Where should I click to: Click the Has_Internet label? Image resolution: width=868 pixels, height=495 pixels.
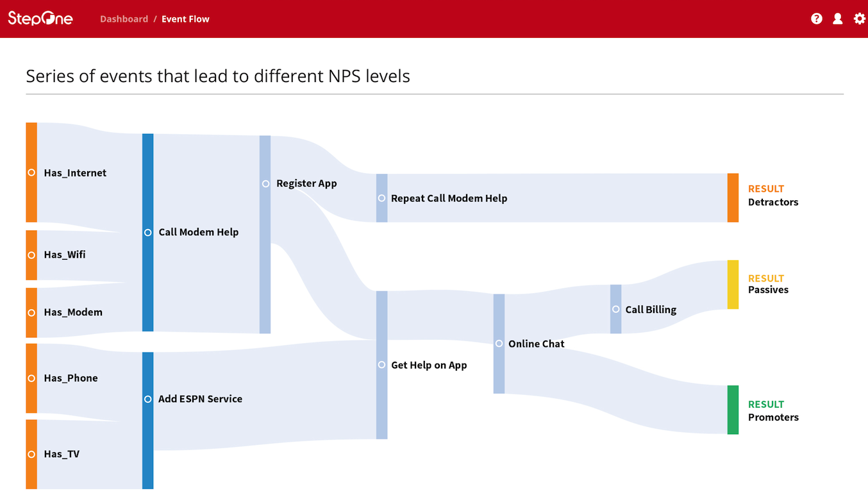tap(75, 173)
